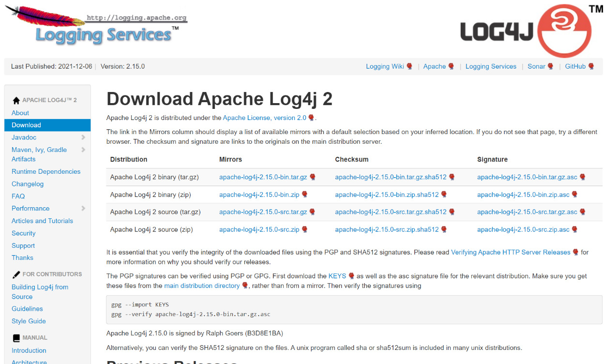Viewport: 604px width, 364px height.
Task: Click the external icon after bin.tar.gz.asc signature
Action: coord(582,177)
